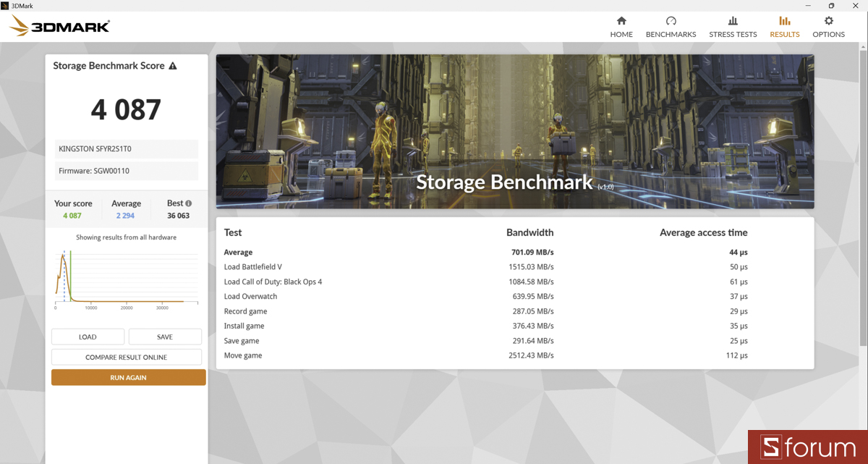The width and height of the screenshot is (868, 464).
Task: Click the 3DMark app icon in title bar
Action: pyautogui.click(x=5, y=5)
